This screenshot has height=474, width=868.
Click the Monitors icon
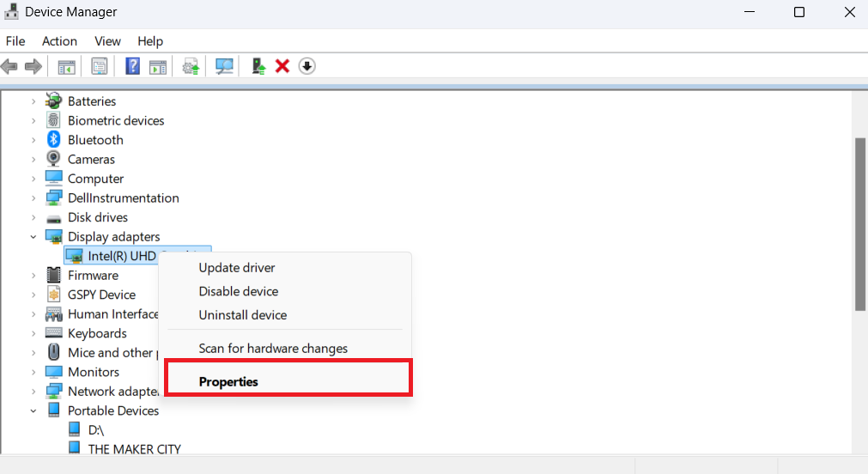click(54, 372)
